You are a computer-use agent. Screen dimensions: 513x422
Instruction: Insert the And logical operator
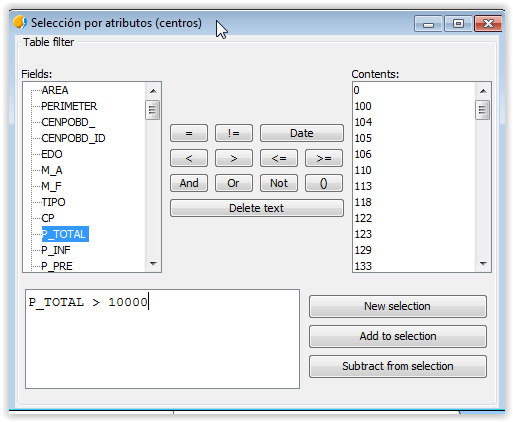pos(189,183)
